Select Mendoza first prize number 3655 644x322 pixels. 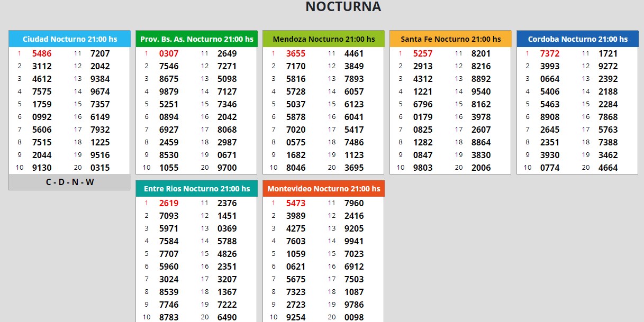tap(296, 53)
